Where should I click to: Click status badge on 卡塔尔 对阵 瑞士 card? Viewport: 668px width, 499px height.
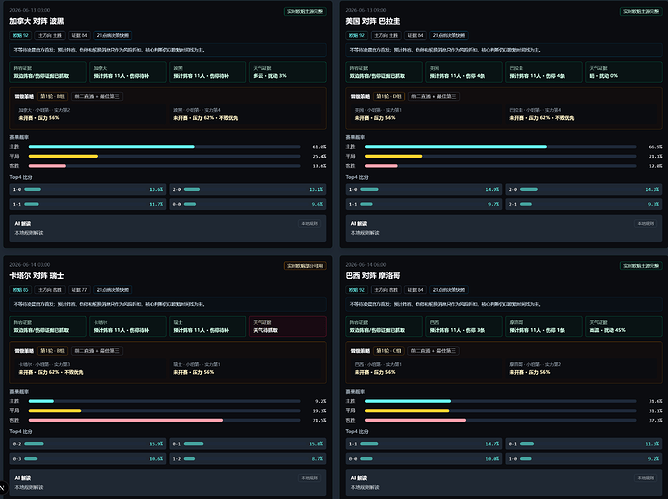pos(305,266)
